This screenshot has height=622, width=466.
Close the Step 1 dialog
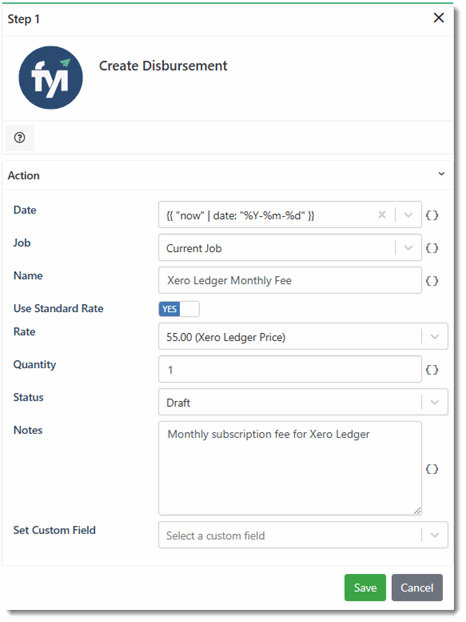coord(439,18)
